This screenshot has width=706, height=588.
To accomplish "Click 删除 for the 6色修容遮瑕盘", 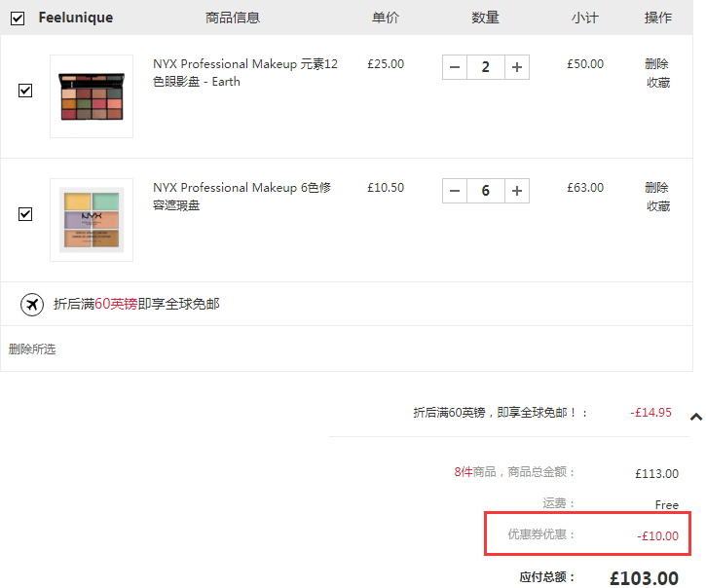I will tap(656, 187).
